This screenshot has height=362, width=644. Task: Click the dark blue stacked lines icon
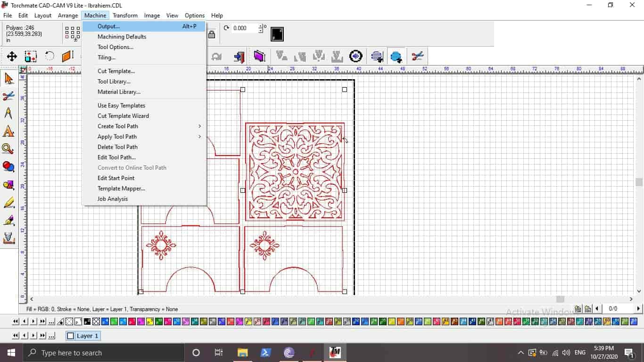coord(377,57)
